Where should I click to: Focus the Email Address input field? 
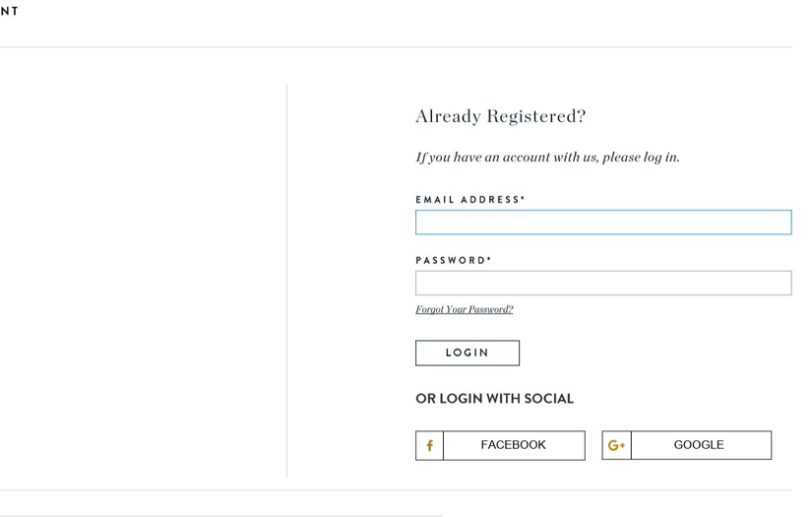click(602, 223)
